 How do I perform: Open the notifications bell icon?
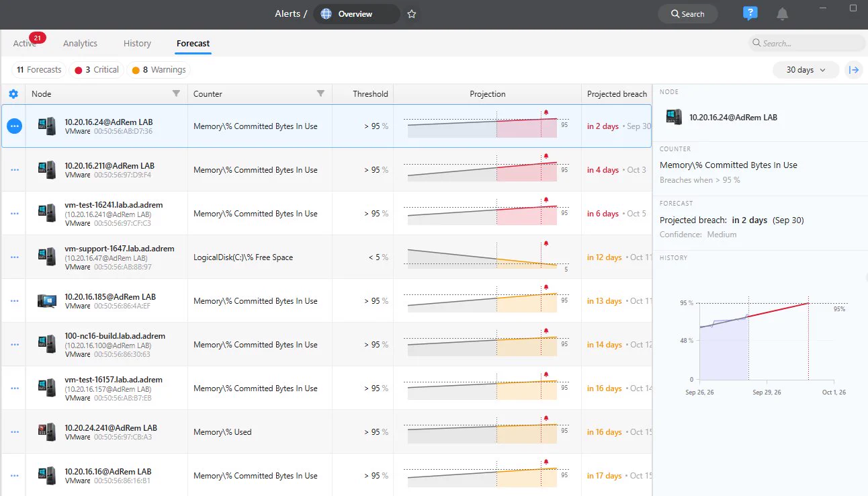point(782,14)
